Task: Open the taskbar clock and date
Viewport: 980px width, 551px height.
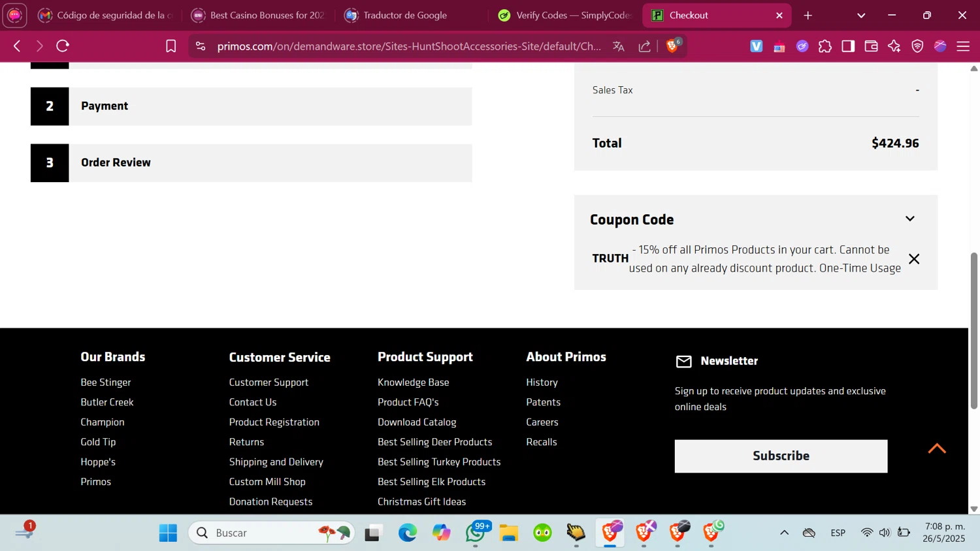Action: click(944, 533)
